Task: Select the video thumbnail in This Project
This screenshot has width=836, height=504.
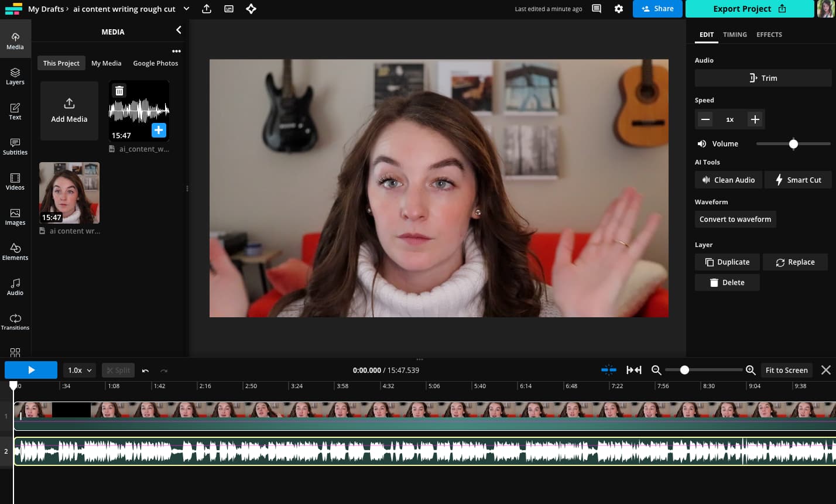Action: (69, 193)
